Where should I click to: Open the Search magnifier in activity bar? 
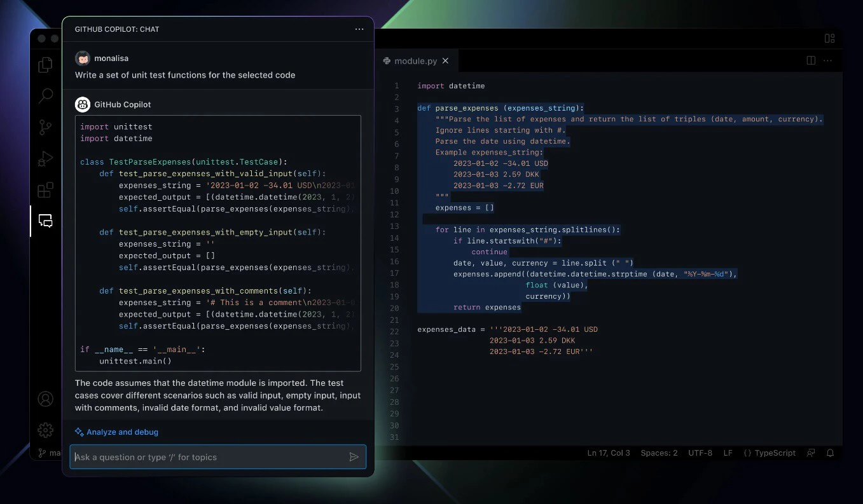tap(45, 96)
